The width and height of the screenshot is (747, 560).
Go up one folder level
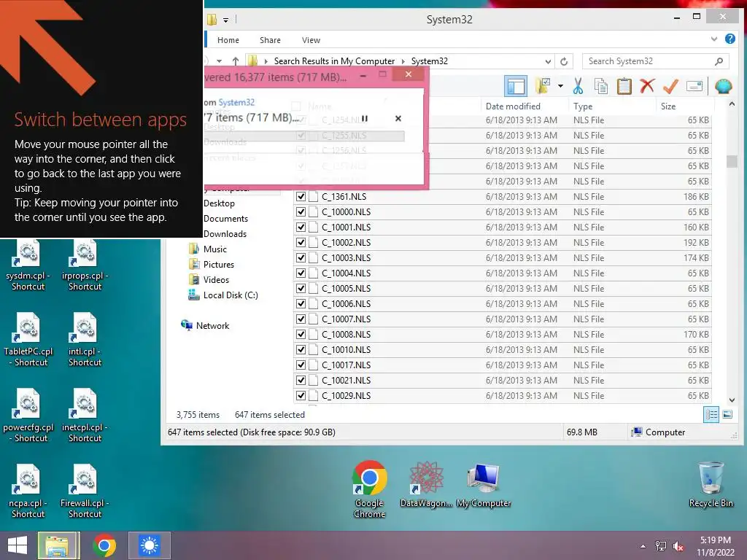coord(236,61)
